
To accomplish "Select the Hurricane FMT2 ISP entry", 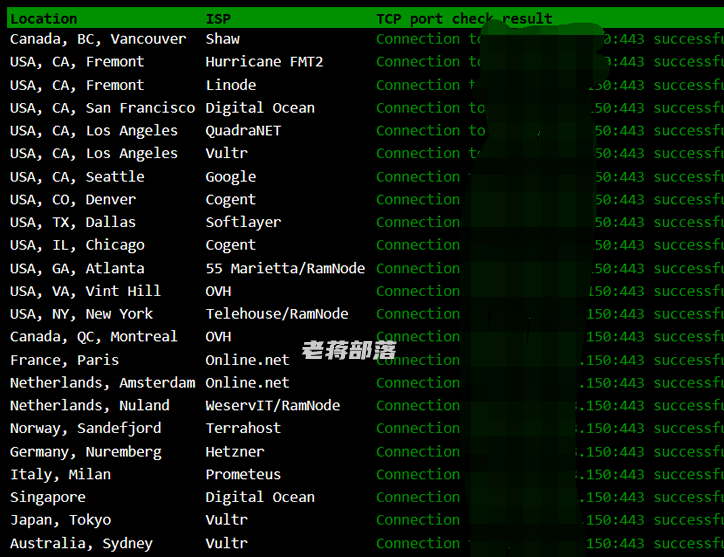I will (264, 61).
